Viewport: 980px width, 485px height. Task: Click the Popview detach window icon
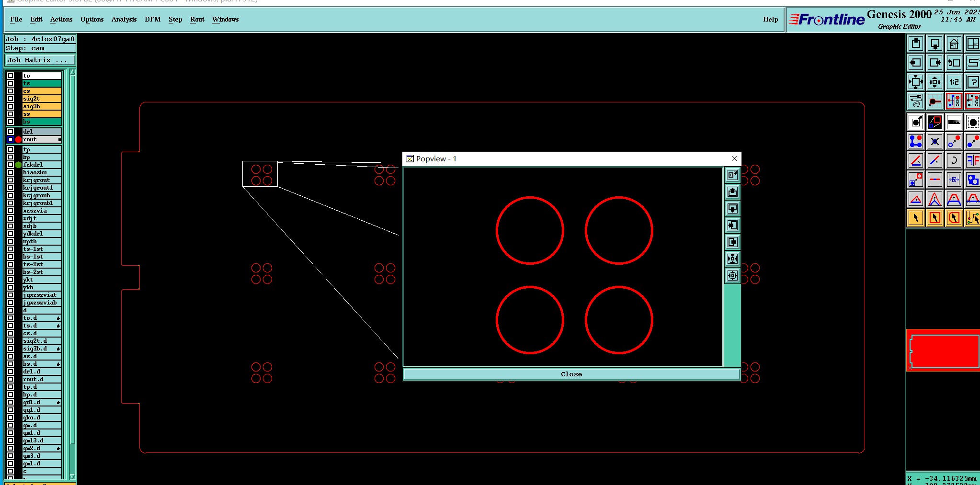click(732, 175)
